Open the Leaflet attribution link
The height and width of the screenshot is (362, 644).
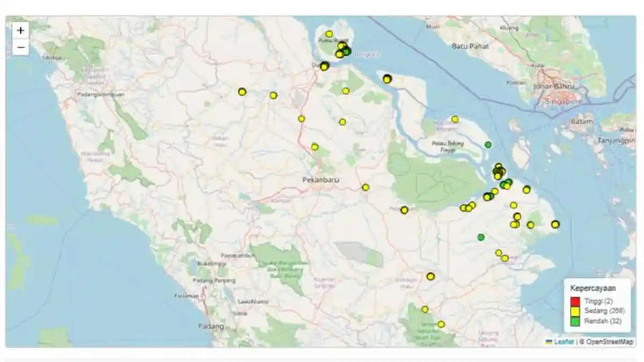pos(563,342)
